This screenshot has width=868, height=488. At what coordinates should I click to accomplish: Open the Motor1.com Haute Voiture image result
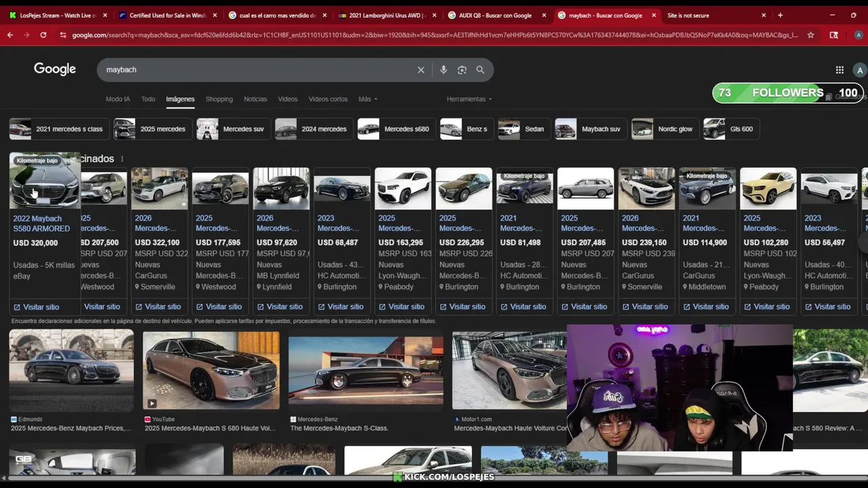pos(510,370)
